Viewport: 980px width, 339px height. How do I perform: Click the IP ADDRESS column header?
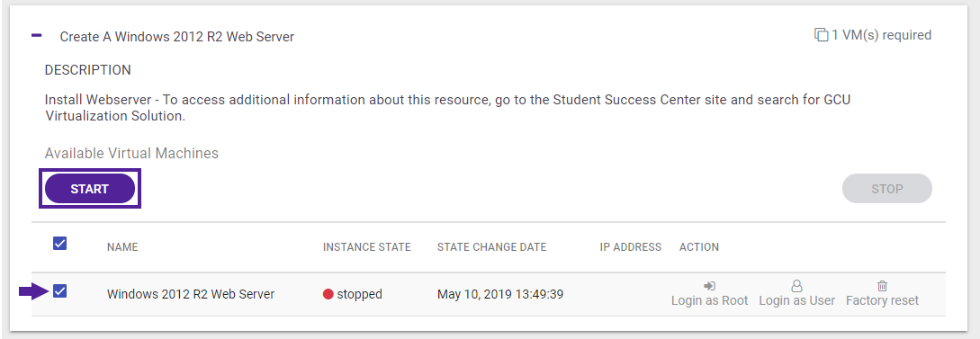click(631, 247)
